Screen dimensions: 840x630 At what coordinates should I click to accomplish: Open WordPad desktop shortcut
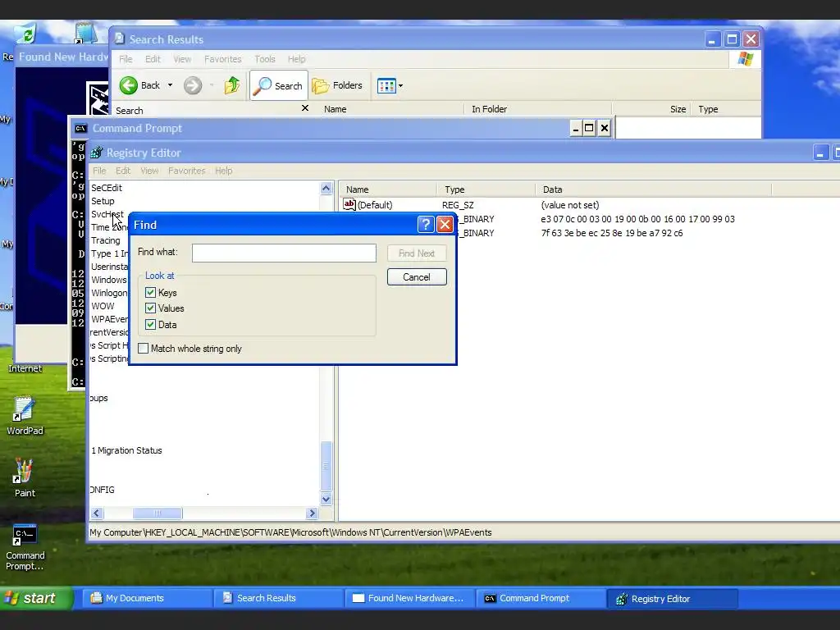click(25, 416)
